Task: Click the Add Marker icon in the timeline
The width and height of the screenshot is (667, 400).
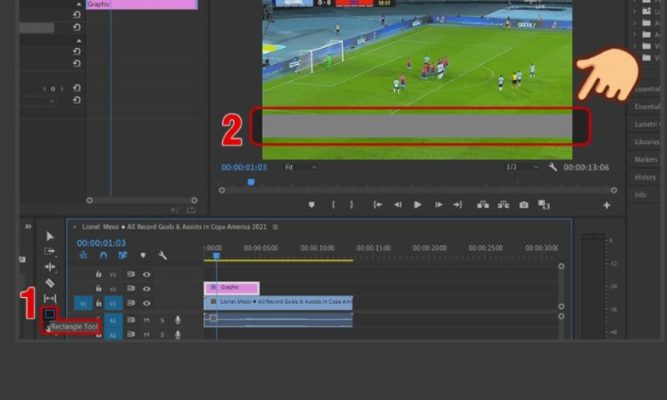Action: coord(142,256)
